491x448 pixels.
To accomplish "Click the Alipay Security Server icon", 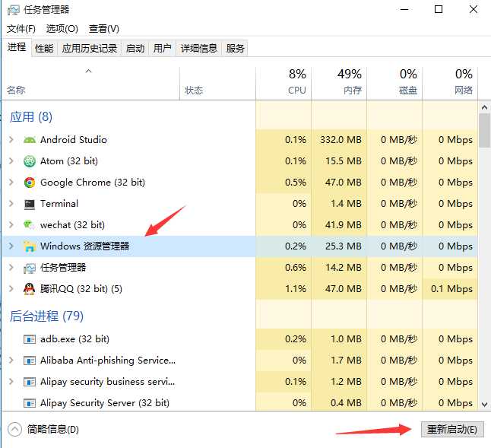I will coord(30,403).
